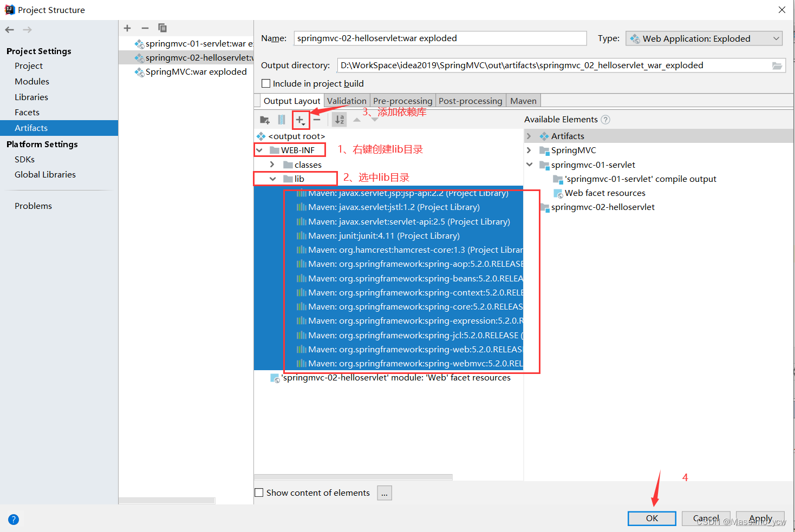The height and width of the screenshot is (532, 795).
Task: Select Web facet resources available element
Action: pos(600,193)
